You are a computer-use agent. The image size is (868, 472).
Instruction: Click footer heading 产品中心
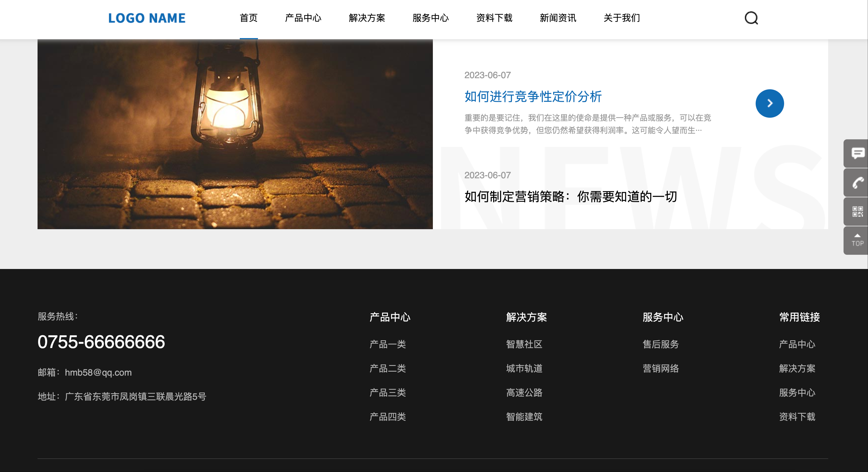(x=390, y=317)
